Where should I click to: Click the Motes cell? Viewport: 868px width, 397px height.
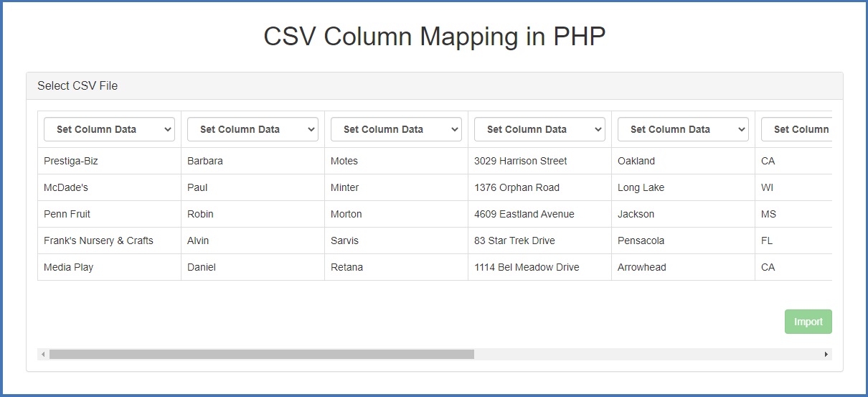click(x=396, y=161)
